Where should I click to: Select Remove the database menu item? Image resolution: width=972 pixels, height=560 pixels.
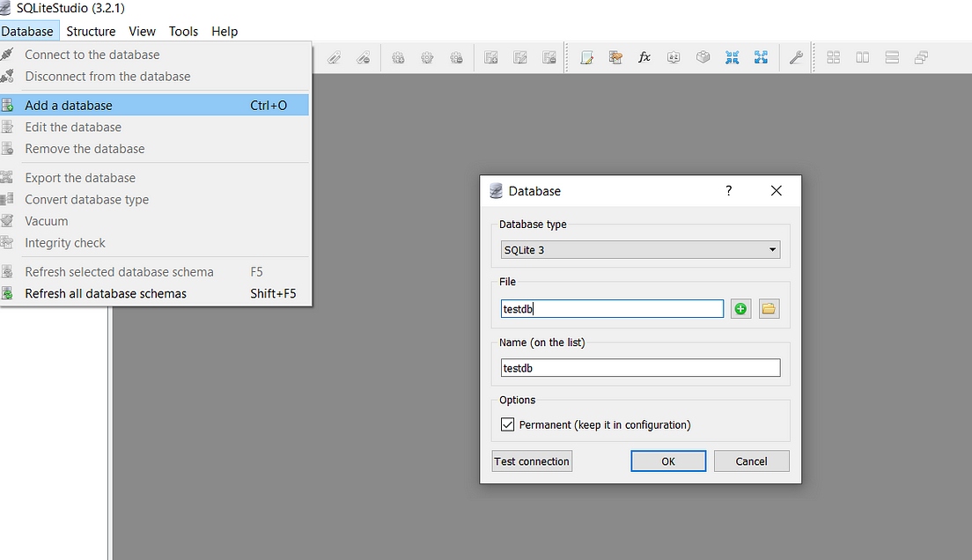154,149
